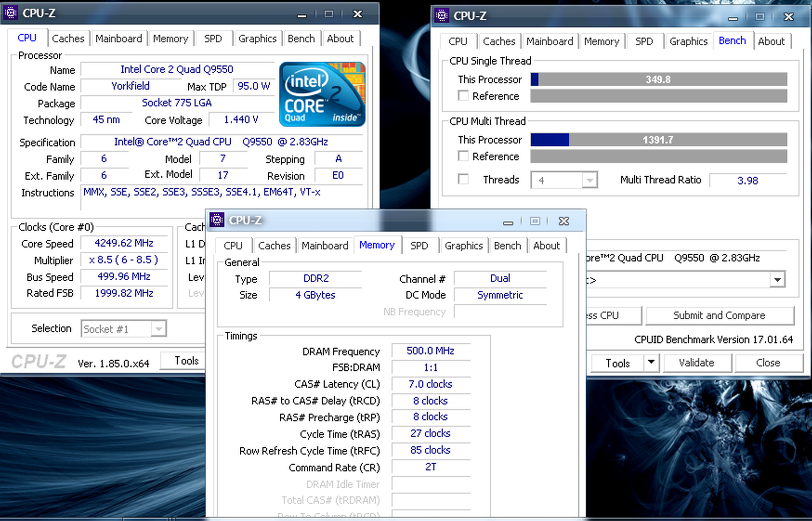The height and width of the screenshot is (521, 812).
Task: Open Caches tab in Bench window
Action: [499, 41]
